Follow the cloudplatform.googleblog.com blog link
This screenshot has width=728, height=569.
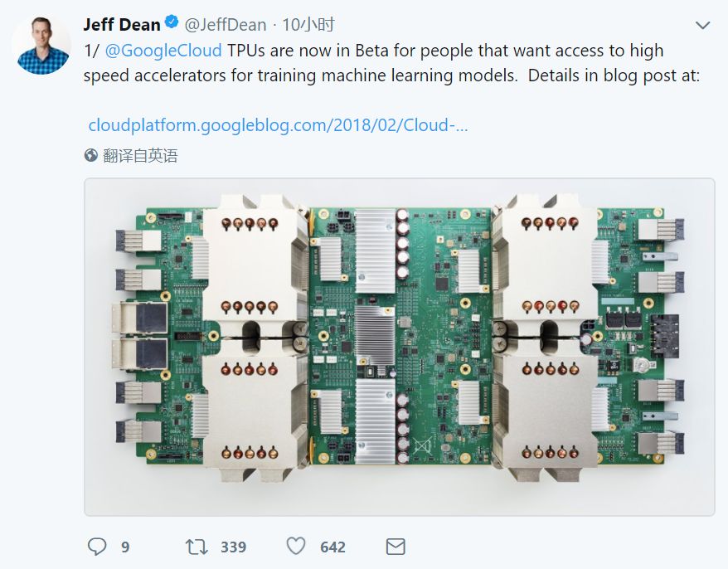tap(278, 125)
